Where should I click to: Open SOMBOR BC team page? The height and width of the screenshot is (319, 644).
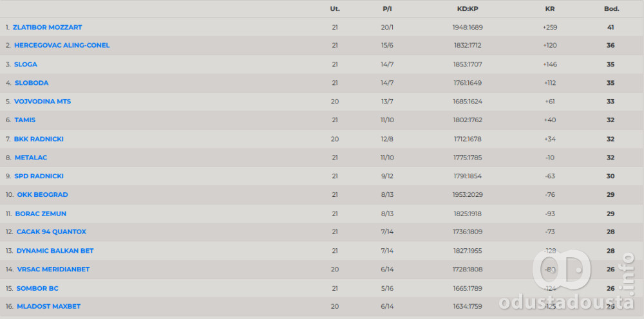37,288
